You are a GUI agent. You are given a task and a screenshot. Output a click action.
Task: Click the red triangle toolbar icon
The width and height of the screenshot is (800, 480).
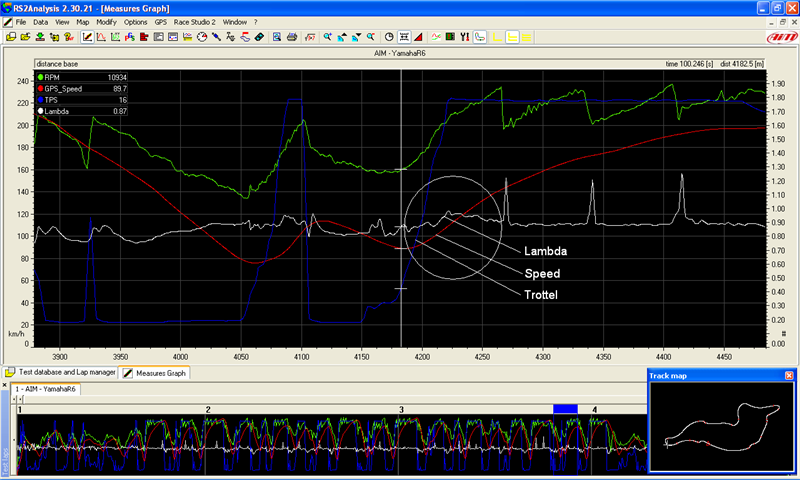coord(418,37)
